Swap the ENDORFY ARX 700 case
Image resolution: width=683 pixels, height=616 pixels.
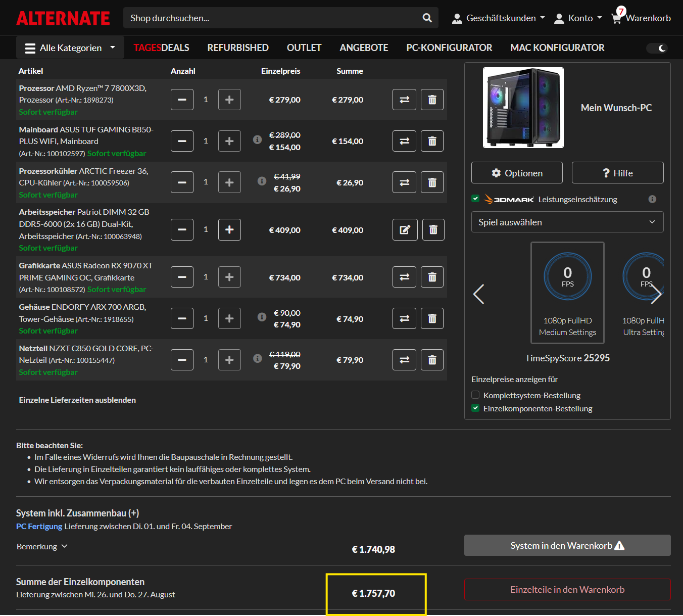pos(404,318)
